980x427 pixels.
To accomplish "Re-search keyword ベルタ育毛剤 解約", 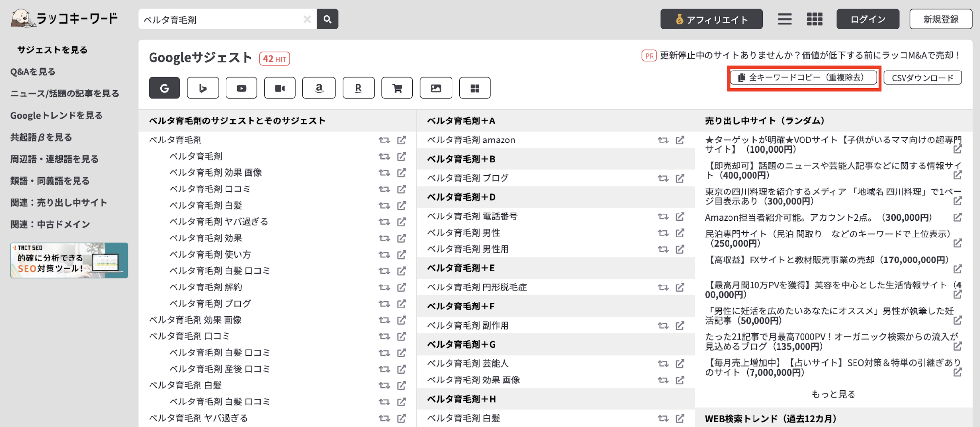I will pos(384,287).
